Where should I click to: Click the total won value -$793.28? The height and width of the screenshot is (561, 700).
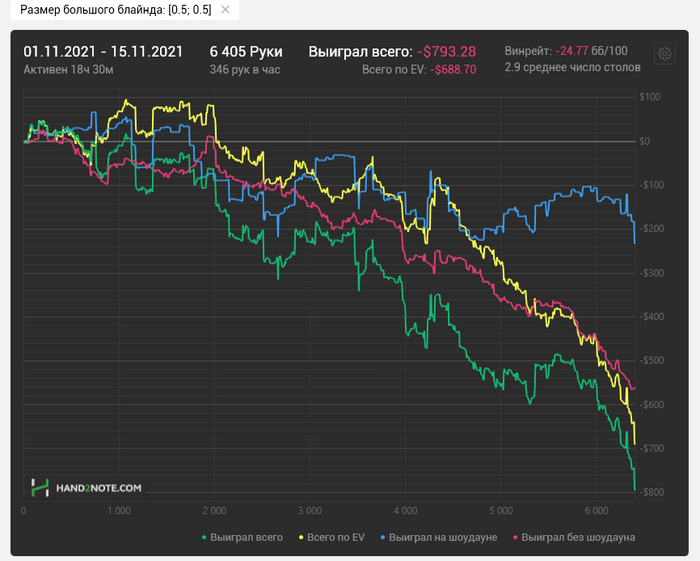[446, 52]
